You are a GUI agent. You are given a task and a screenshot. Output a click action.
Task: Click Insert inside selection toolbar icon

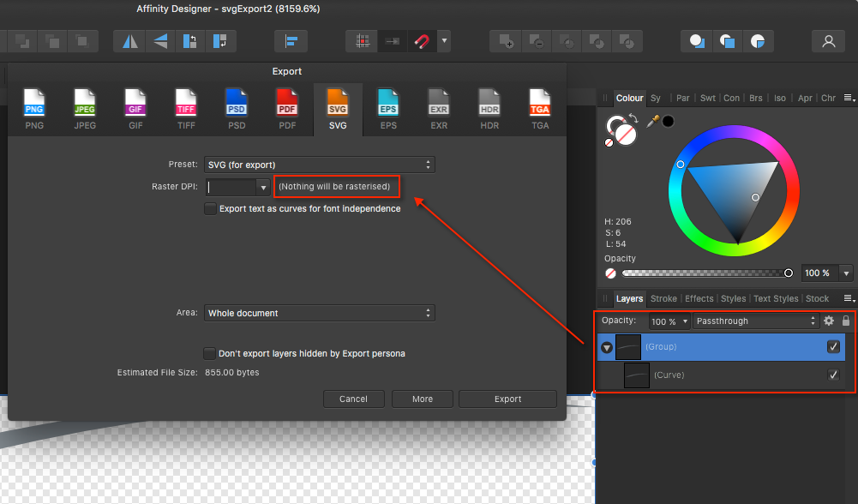(x=758, y=41)
